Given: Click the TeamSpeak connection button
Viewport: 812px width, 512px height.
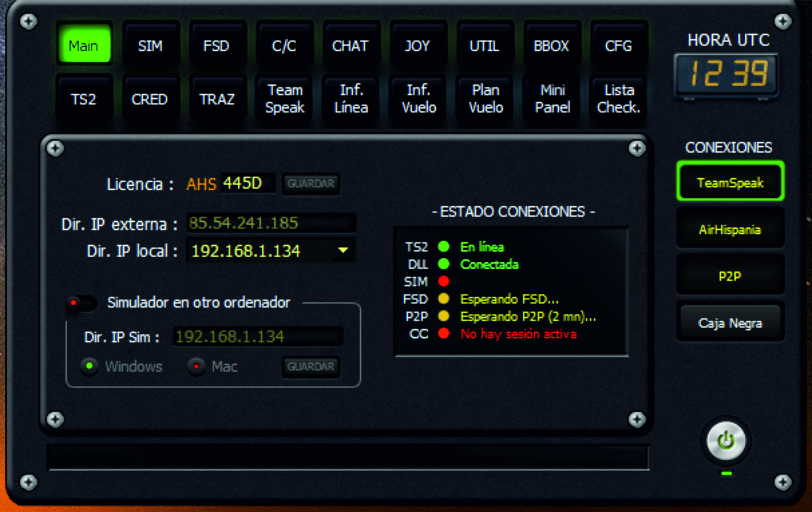Looking at the screenshot, I should pos(730,182).
